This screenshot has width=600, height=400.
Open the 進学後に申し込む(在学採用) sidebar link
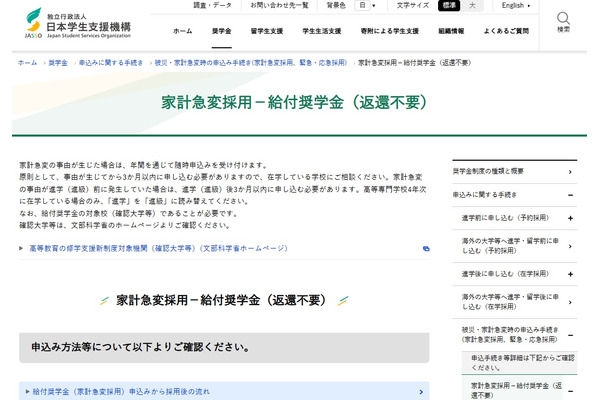(505, 274)
